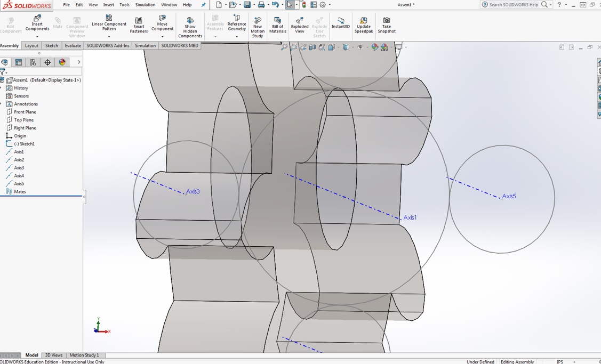Open the Insert Components tool
This screenshot has width=601, height=364.
(37, 23)
